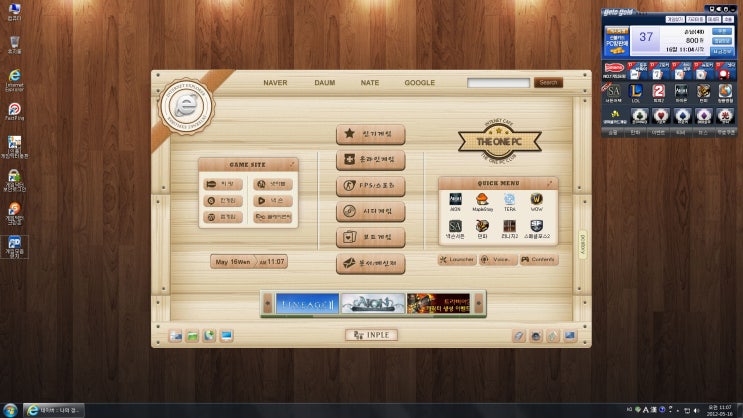The width and height of the screenshot is (743, 418).
Task: Click the AION icon in Geto Gold panel
Action: (681, 91)
